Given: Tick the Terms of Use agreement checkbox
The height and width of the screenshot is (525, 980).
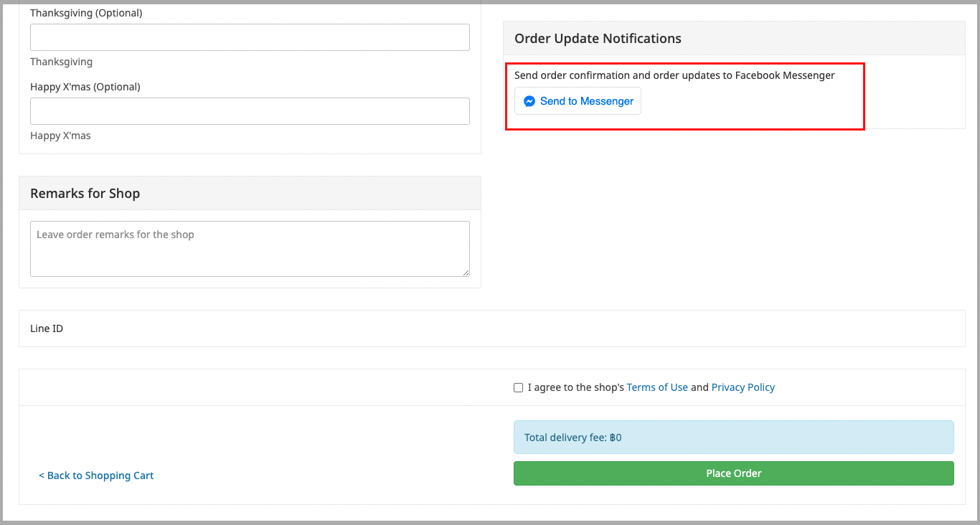Looking at the screenshot, I should tap(518, 387).
